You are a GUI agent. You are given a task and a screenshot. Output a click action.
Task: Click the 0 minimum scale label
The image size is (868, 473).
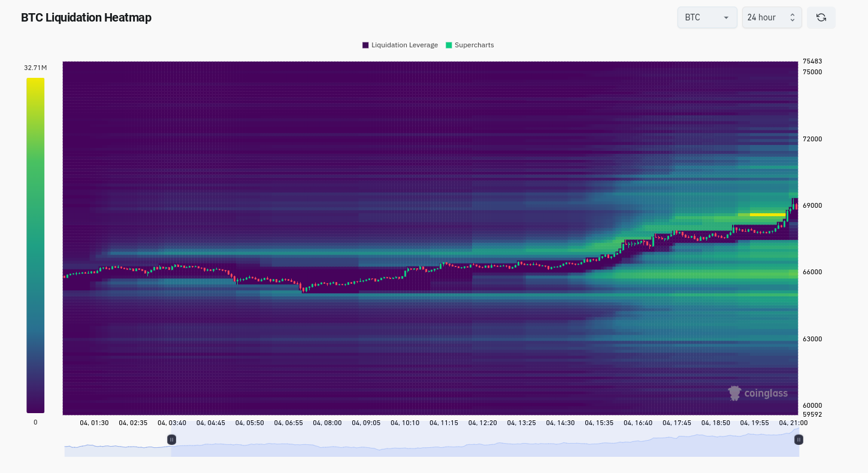[35, 422]
